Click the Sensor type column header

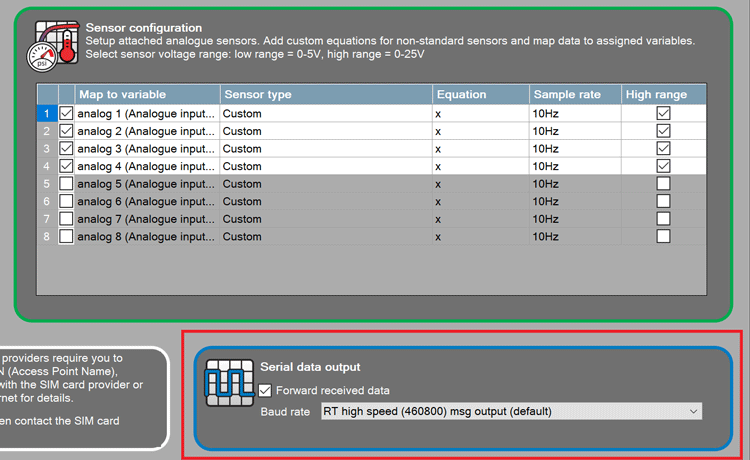click(x=325, y=95)
